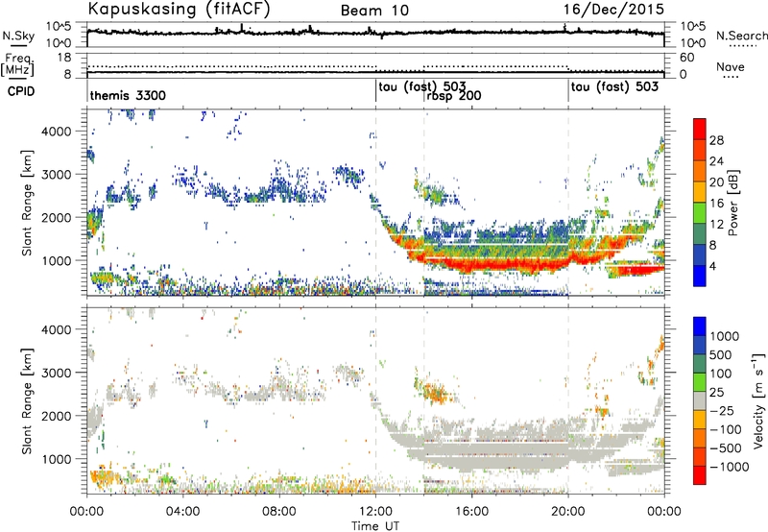Click the 'tau (fast) 503' label near 12:00
Viewport: 768px width, 532px height.
pos(422,87)
